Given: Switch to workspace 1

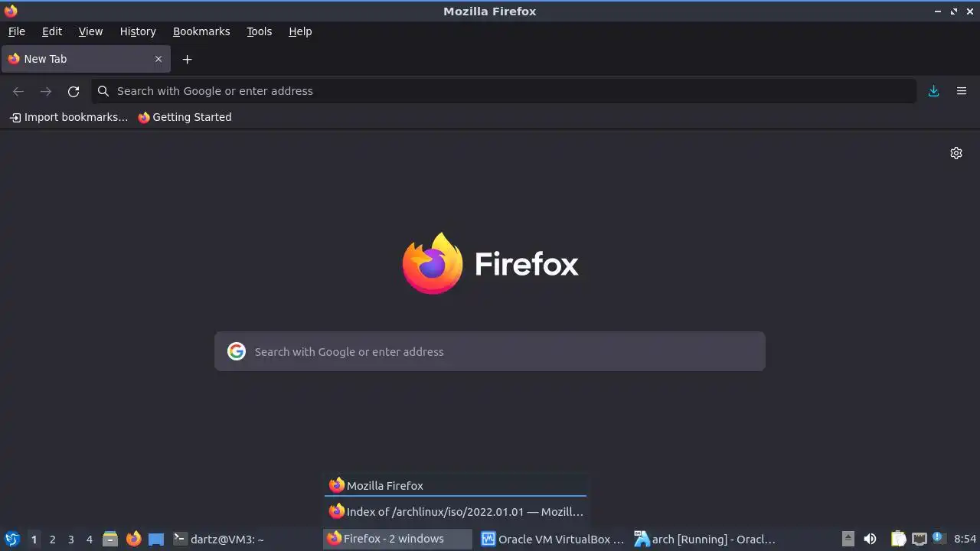Looking at the screenshot, I should point(34,539).
